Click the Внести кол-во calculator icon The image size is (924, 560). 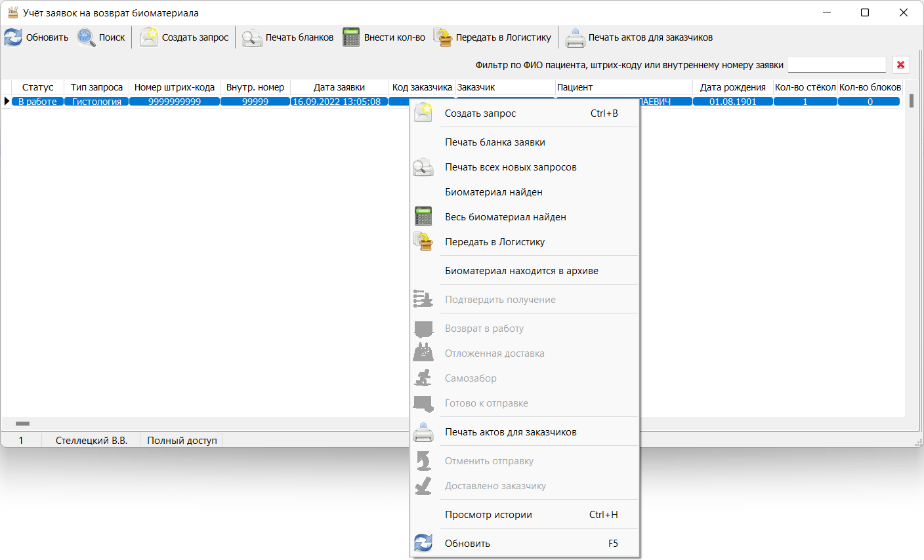pyautogui.click(x=351, y=37)
